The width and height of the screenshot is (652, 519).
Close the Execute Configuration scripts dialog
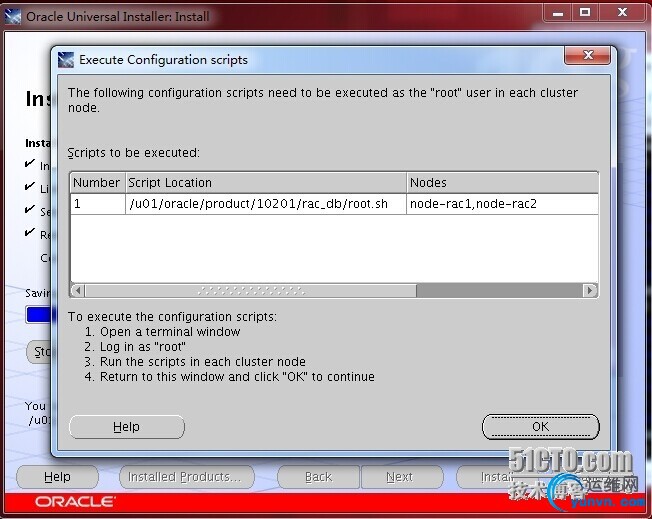pos(588,55)
